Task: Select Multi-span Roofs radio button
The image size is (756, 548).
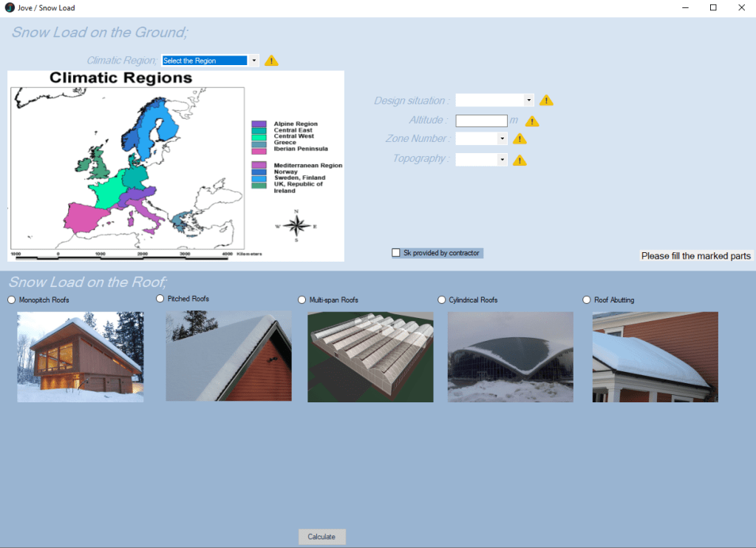Action: (x=302, y=300)
